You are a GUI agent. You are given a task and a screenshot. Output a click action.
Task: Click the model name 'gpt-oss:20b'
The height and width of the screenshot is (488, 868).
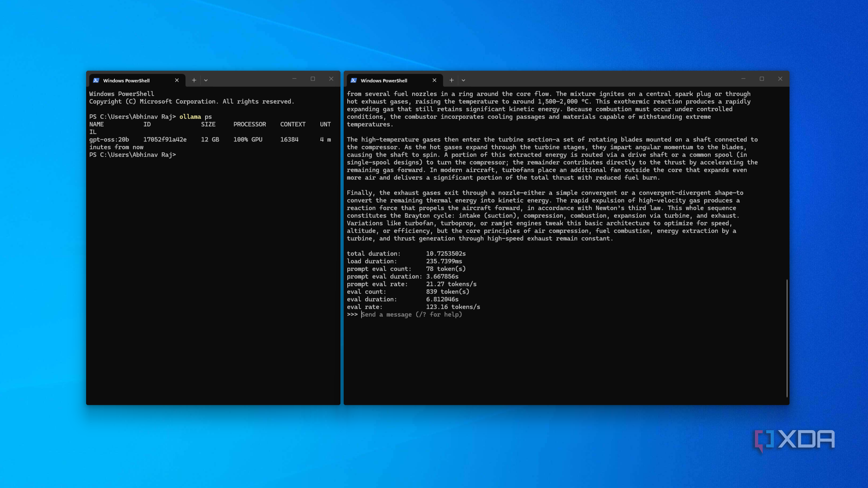coord(109,140)
